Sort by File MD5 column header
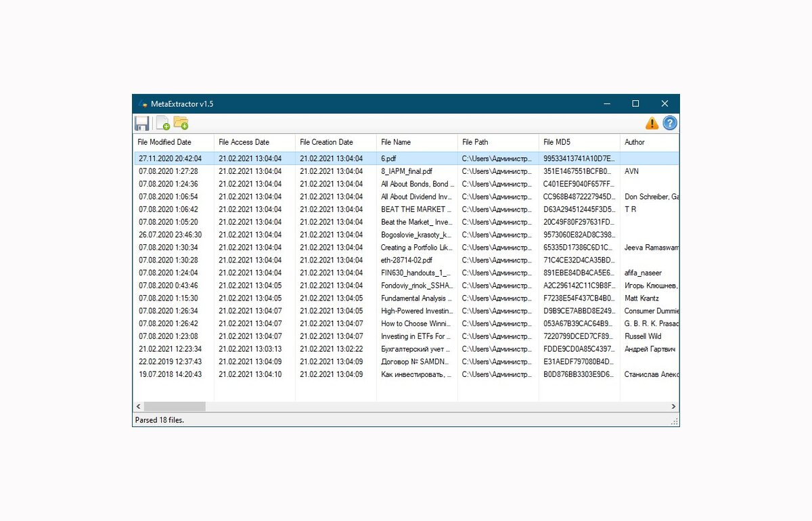Screen dimensions: 812x521 coord(579,142)
